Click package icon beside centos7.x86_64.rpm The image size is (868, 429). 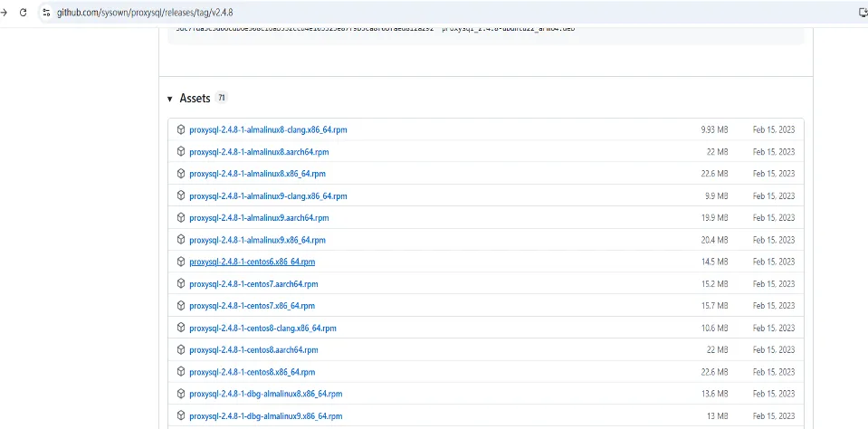click(x=180, y=306)
